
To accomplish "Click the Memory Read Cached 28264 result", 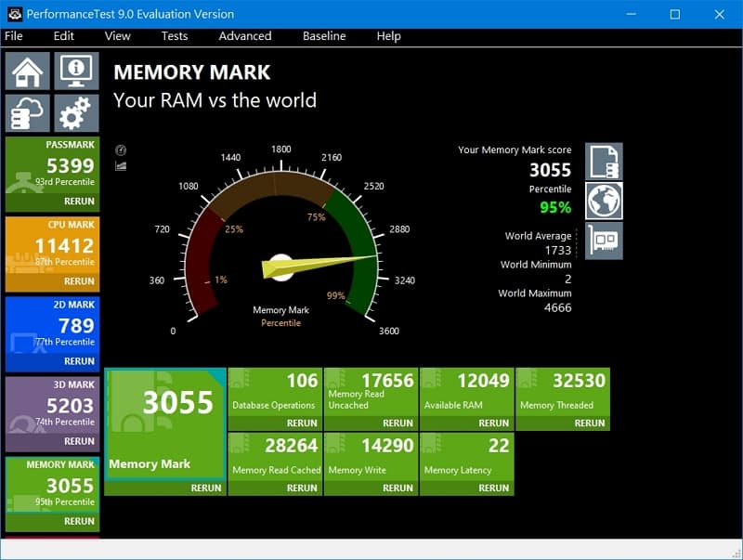I will point(275,457).
